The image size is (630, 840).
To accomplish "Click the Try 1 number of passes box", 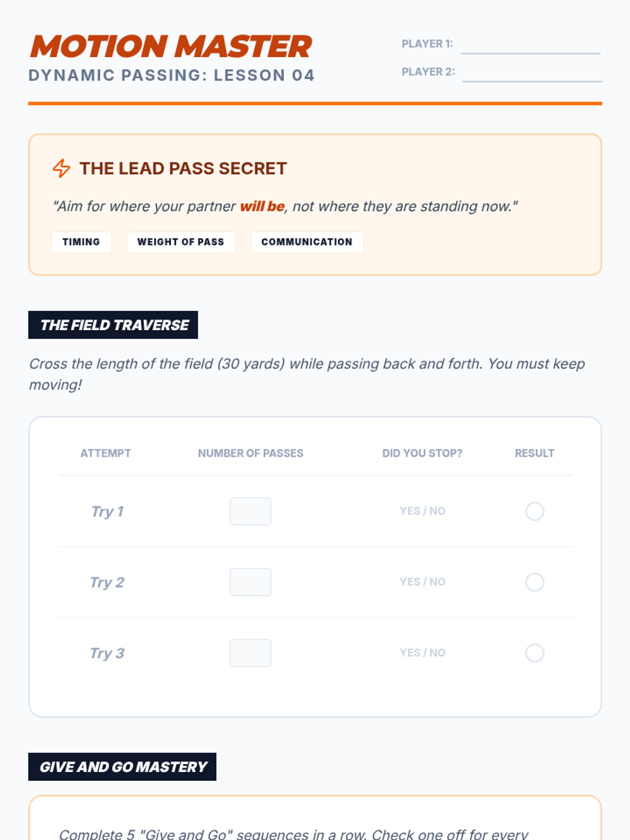I will coord(250,511).
